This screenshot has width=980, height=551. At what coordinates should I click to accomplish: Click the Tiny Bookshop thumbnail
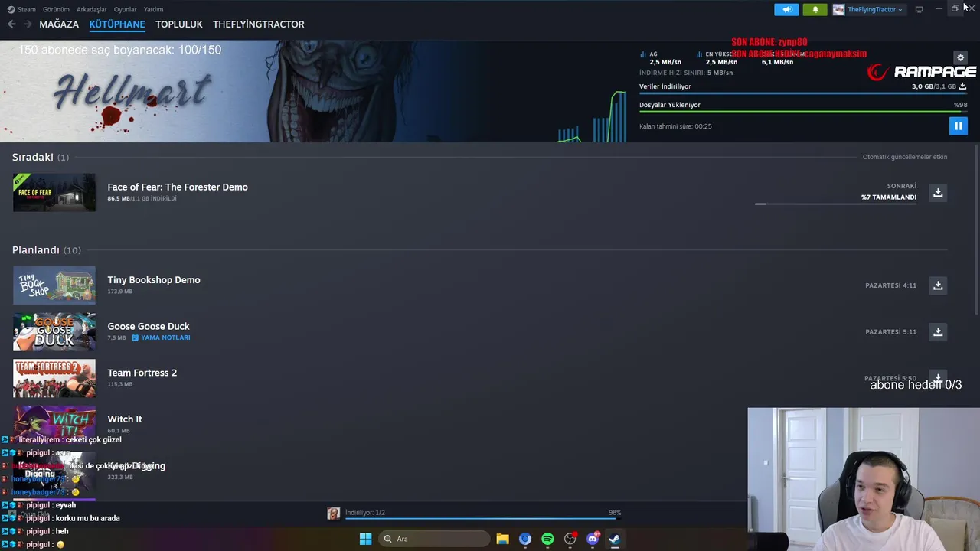coord(54,285)
